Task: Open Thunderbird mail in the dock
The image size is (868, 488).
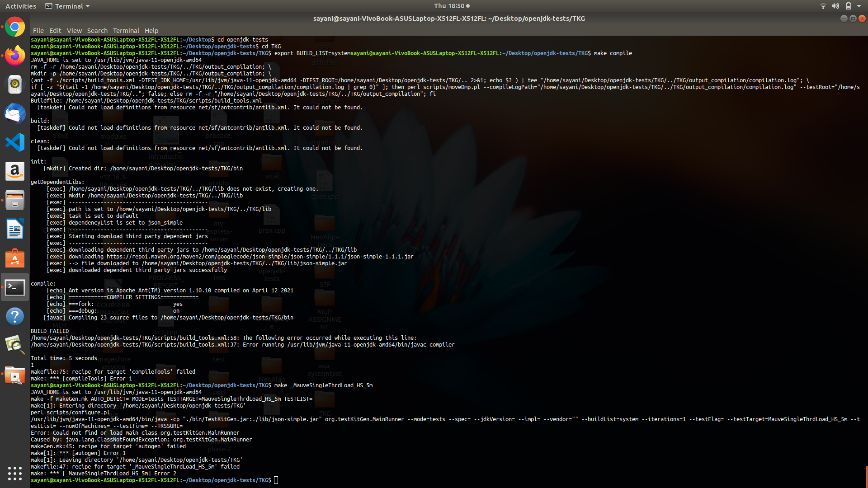Action: pyautogui.click(x=15, y=113)
